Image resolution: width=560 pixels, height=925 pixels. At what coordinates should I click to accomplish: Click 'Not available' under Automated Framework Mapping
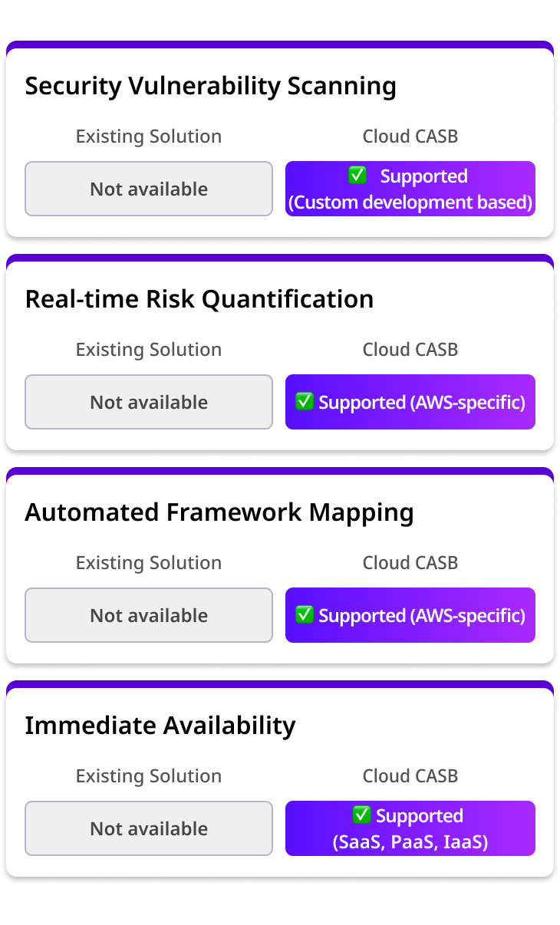point(149,615)
